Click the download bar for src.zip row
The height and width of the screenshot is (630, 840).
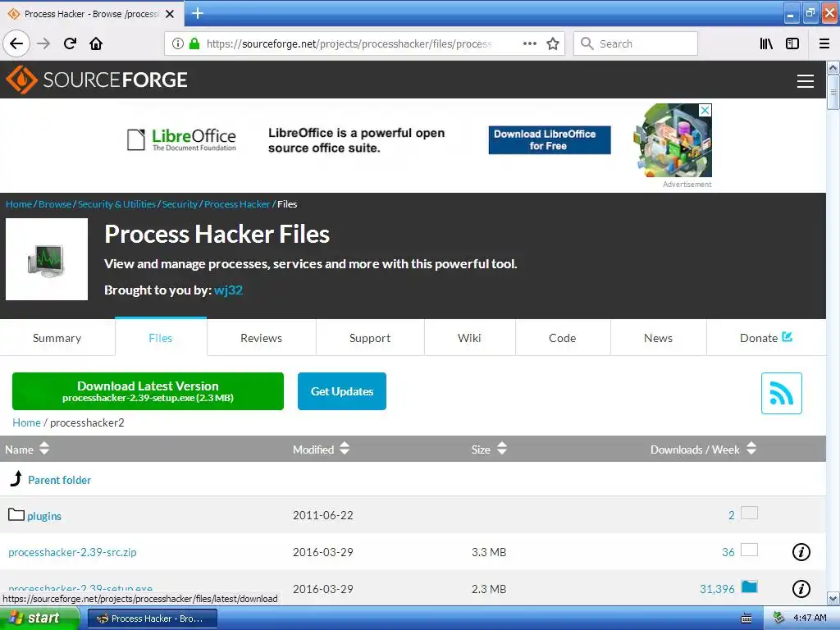(749, 550)
